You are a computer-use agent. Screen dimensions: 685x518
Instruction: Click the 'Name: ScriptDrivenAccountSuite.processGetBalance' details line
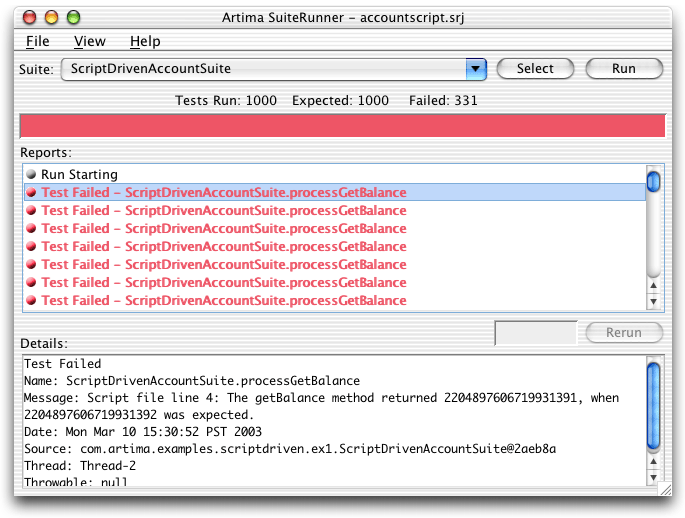click(192, 381)
